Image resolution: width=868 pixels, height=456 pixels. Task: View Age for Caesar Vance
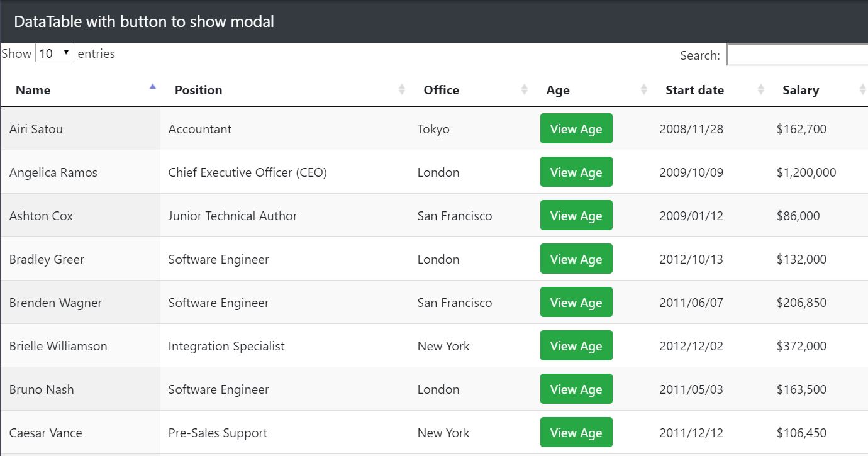[576, 432]
